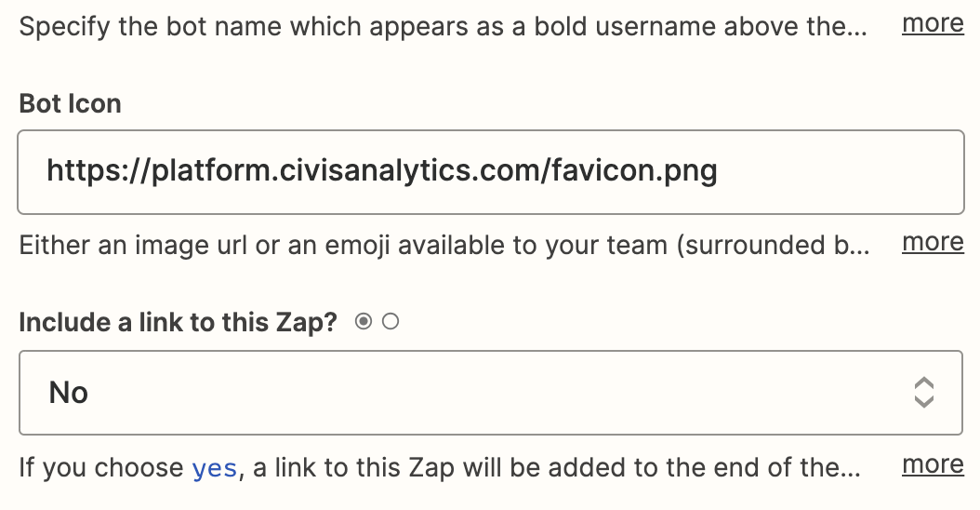Open the "Include a link to this Zap?" dropdown
This screenshot has width=980, height=510.
point(491,393)
